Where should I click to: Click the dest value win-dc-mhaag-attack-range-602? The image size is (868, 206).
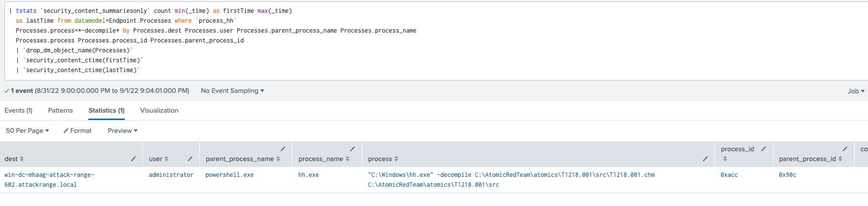tap(49, 180)
